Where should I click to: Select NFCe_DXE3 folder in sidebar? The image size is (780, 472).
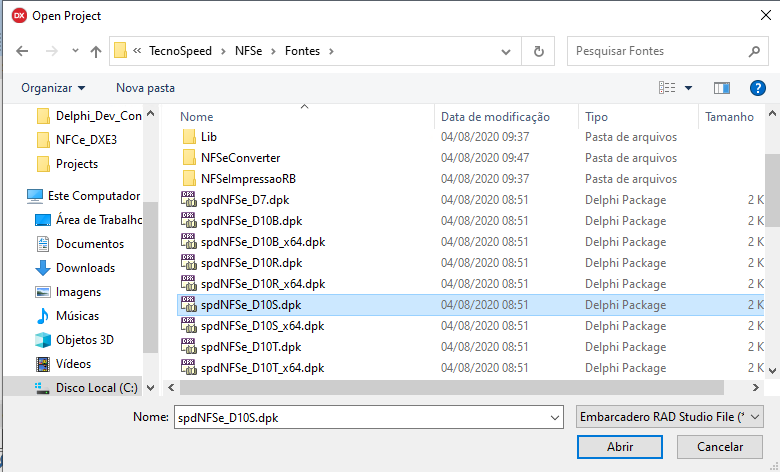[x=77, y=140]
